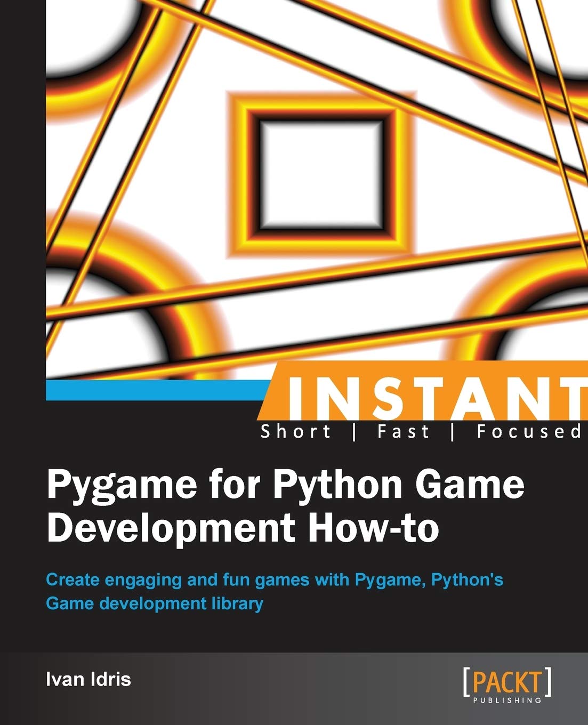
Task: Click the left bracket of the PACKT logo
Action: pyautogui.click(x=466, y=681)
